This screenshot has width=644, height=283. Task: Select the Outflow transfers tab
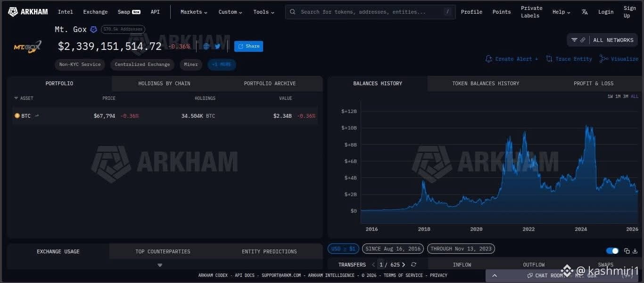(x=534, y=265)
